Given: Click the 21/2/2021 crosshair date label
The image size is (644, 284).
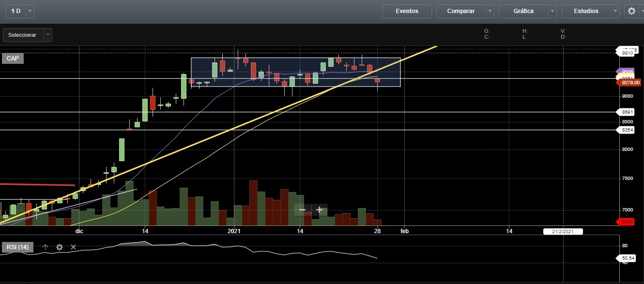Looking at the screenshot, I should (x=563, y=232).
